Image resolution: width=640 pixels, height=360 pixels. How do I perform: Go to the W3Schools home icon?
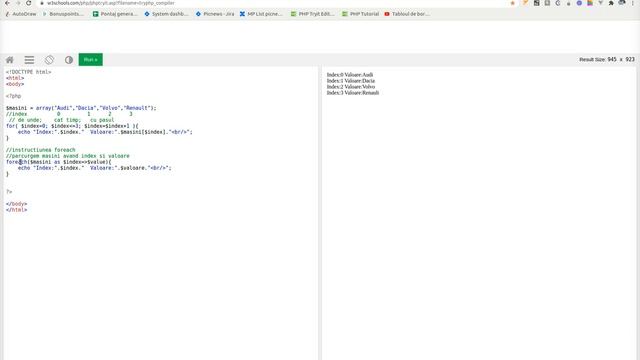(x=10, y=60)
